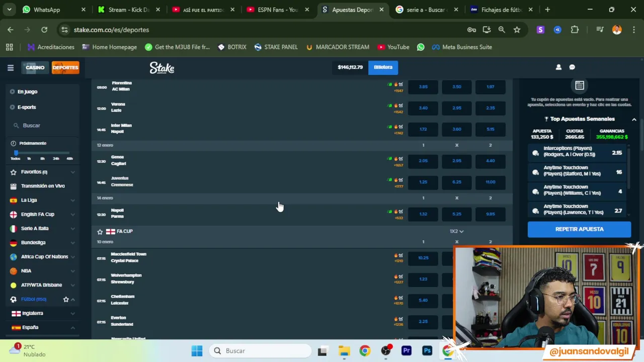The image size is (644, 362).
Task: Toggle favorite star beside Fútbol
Action: pos(66,299)
